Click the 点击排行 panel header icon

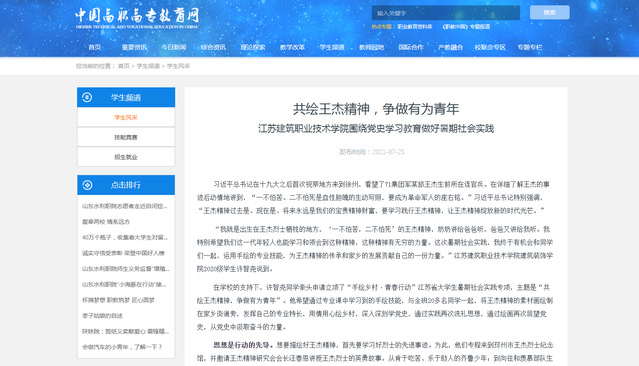[x=87, y=185]
